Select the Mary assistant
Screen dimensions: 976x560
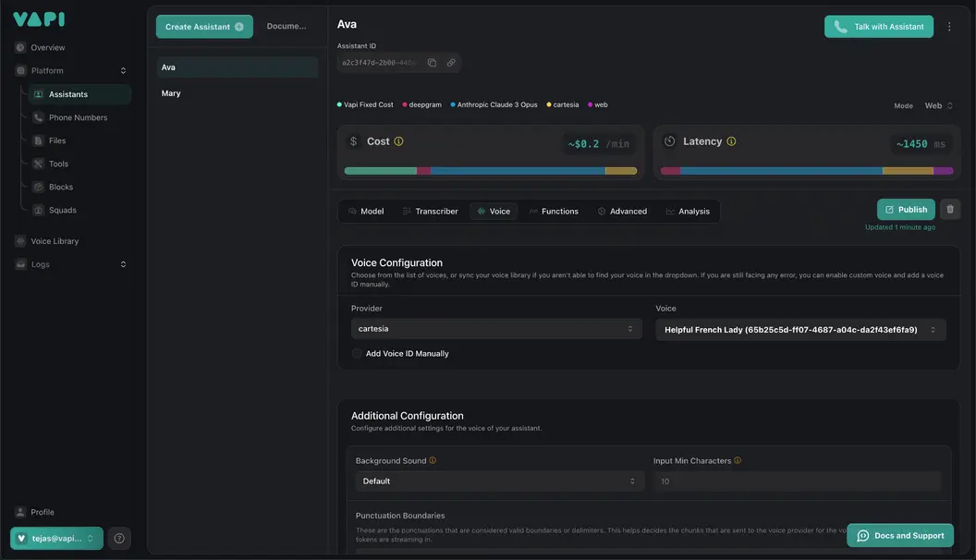(237, 93)
